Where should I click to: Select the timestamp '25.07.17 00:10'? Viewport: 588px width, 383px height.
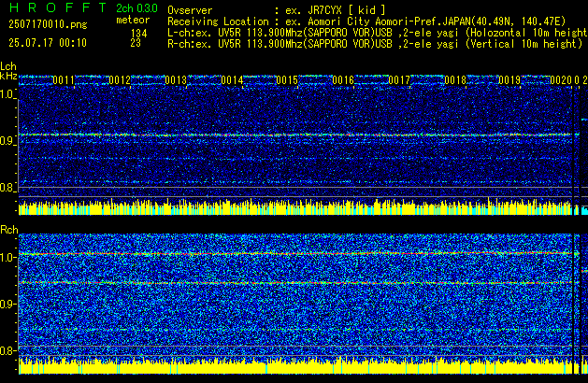click(48, 43)
